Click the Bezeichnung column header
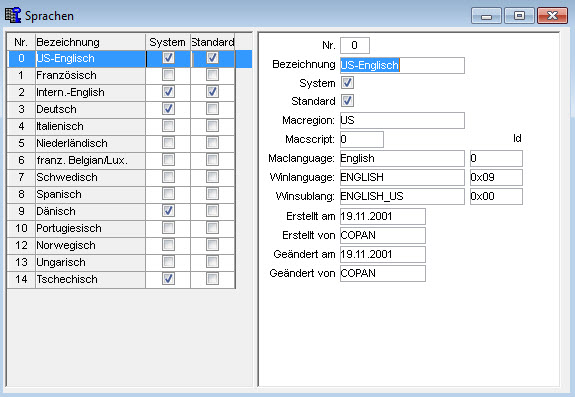Image resolution: width=575 pixels, height=397 pixels. pos(90,42)
